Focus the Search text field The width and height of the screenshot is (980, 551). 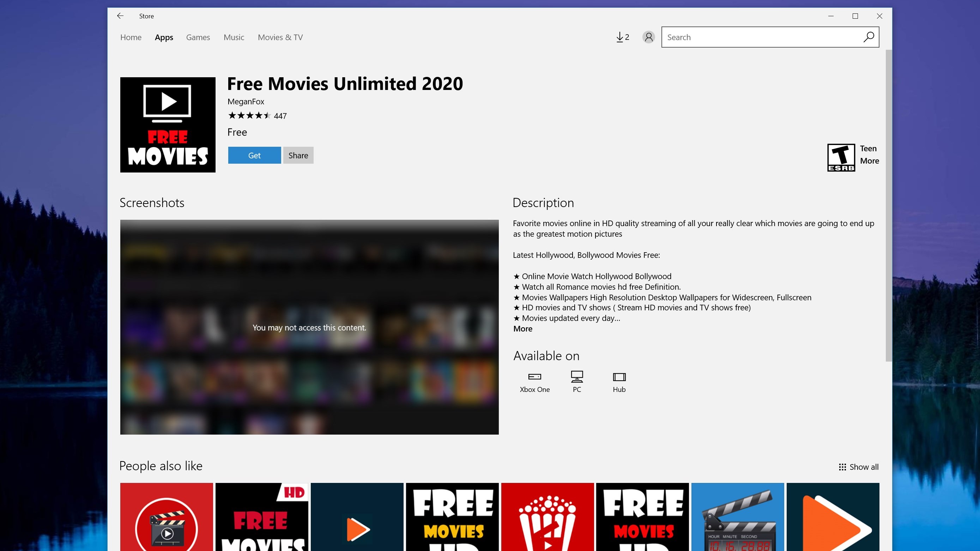point(761,37)
